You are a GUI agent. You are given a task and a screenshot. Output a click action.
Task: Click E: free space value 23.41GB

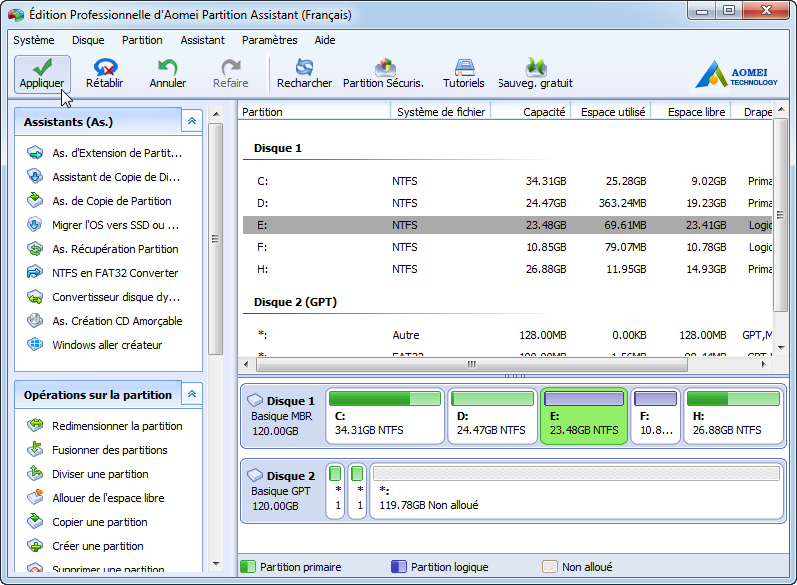click(706, 225)
